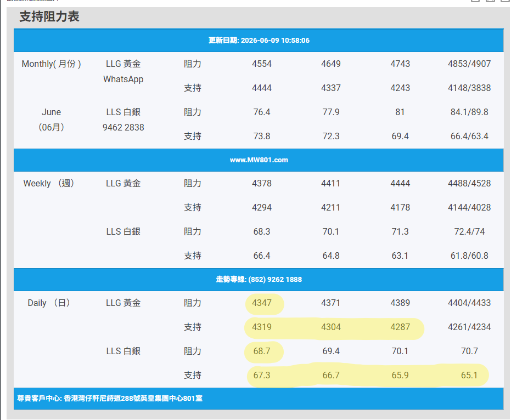Screen dimensions: 511x420
Task: Select the monthly silver resistance value 81
Action: coord(400,112)
